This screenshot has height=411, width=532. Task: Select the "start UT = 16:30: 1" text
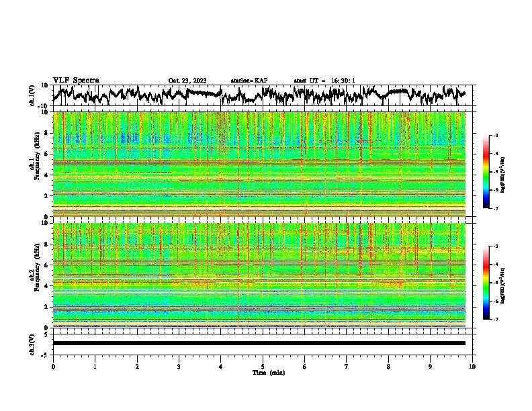[324, 81]
